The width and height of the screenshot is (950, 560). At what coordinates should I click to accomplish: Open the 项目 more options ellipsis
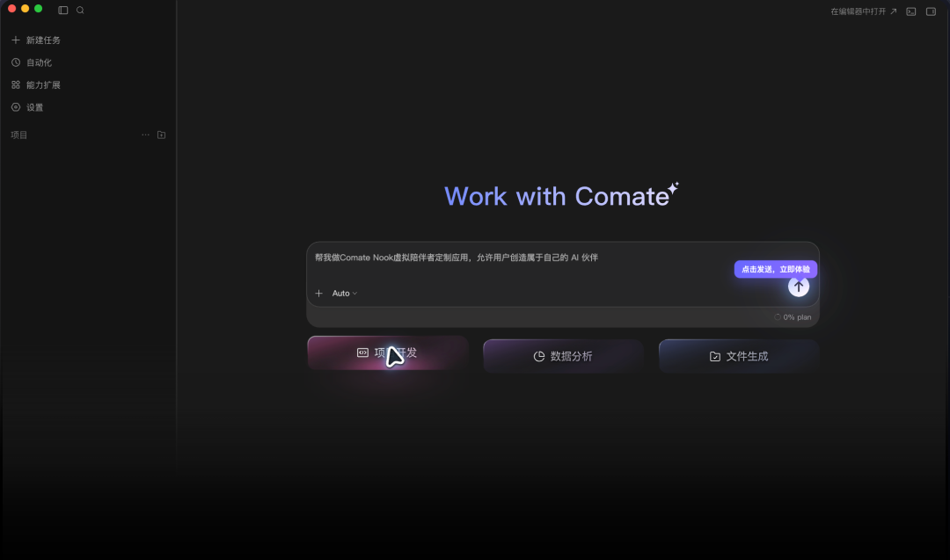tap(145, 135)
